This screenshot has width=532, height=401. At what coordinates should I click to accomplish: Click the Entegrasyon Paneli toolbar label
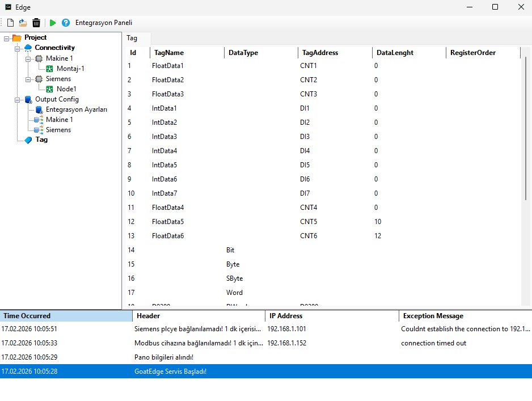103,22
